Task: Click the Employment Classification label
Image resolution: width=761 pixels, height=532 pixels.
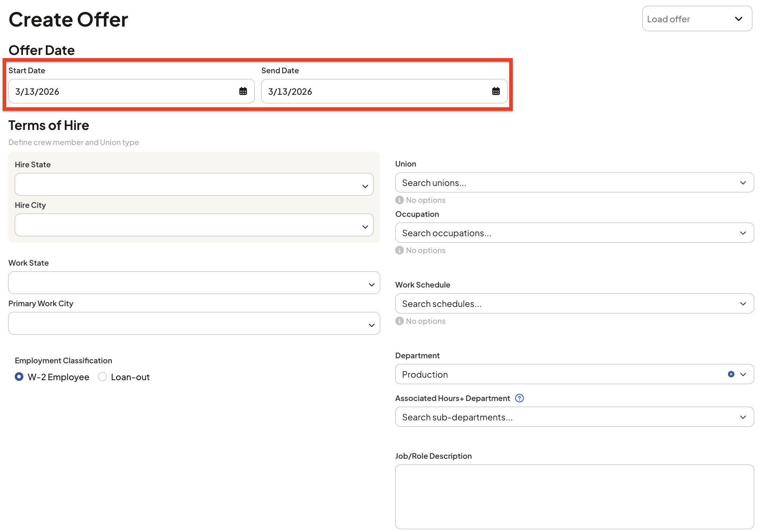Action: point(64,360)
